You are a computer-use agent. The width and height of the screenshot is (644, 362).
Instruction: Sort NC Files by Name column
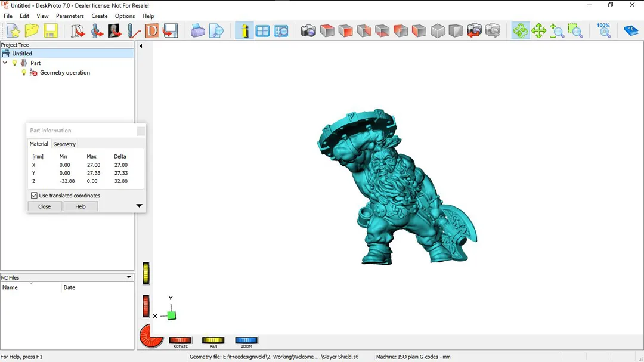[31, 287]
